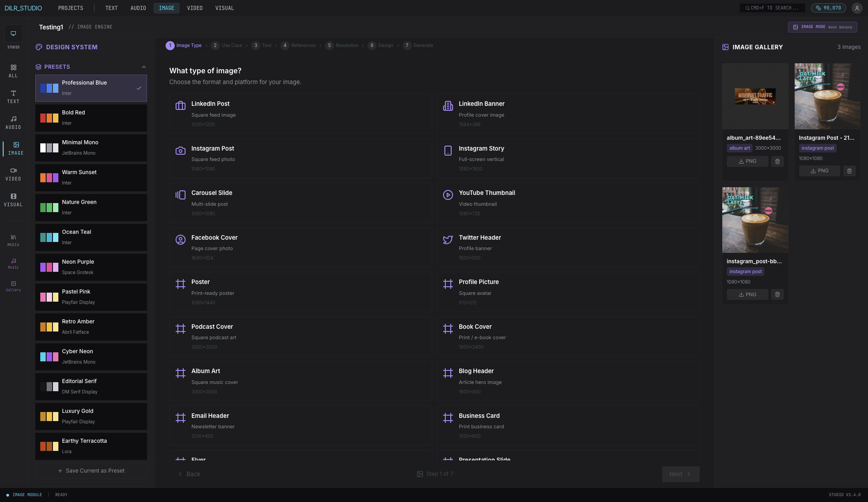The height and width of the screenshot is (502, 868).
Task: Open the Studio icon in the sidebar
Action: 13,33
